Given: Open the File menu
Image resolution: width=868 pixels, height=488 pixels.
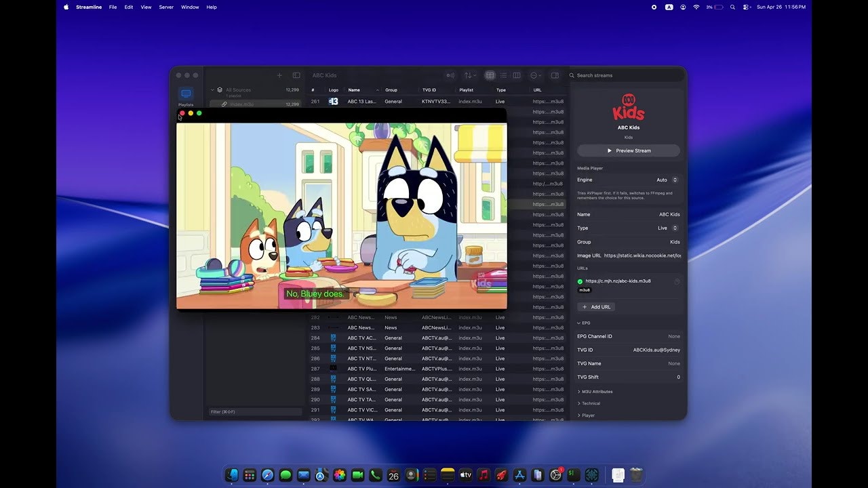Looking at the screenshot, I should coord(113,7).
